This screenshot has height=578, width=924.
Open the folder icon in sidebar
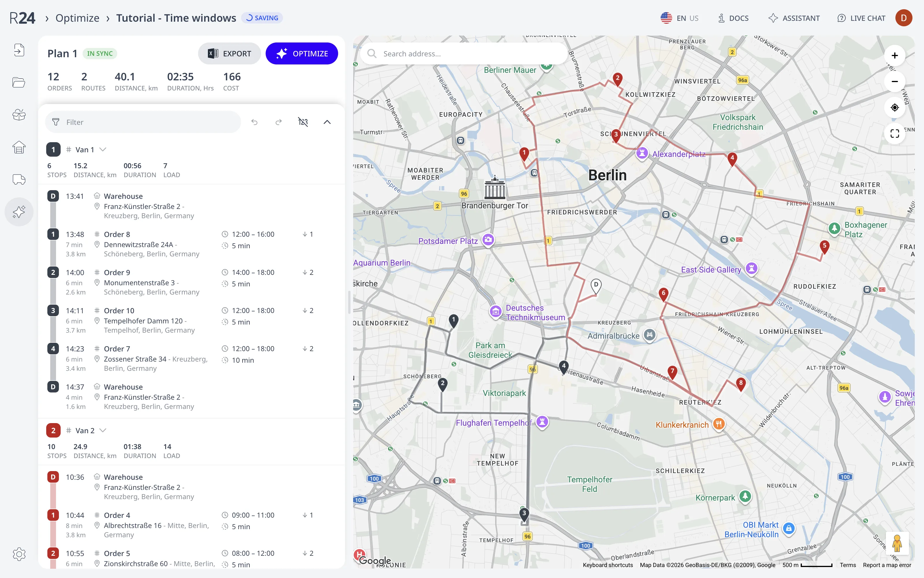click(x=19, y=82)
